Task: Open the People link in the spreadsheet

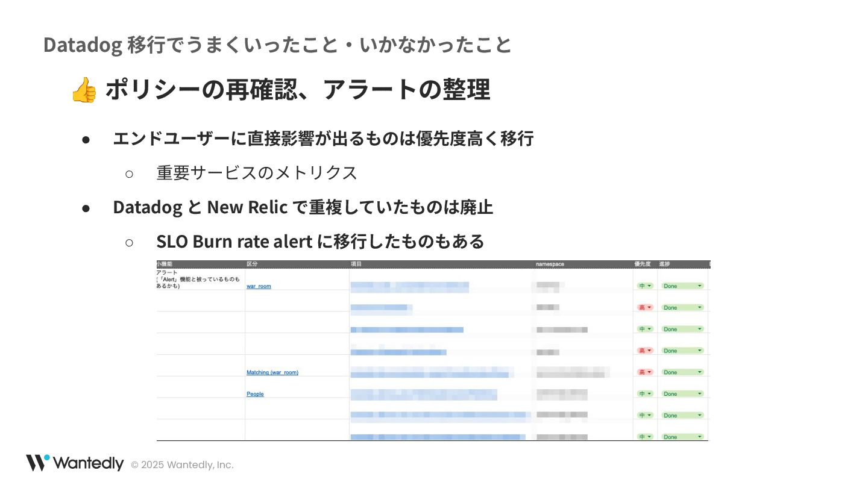Action: (255, 394)
